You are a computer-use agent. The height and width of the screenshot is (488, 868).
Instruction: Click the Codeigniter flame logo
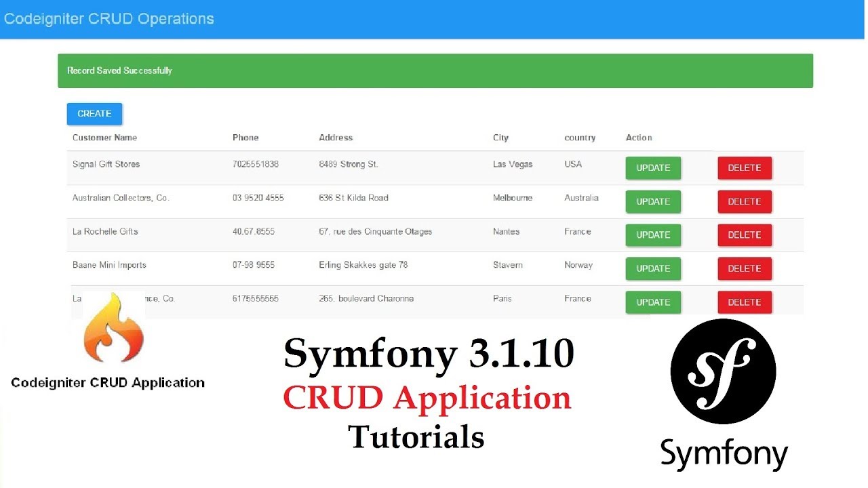click(113, 329)
